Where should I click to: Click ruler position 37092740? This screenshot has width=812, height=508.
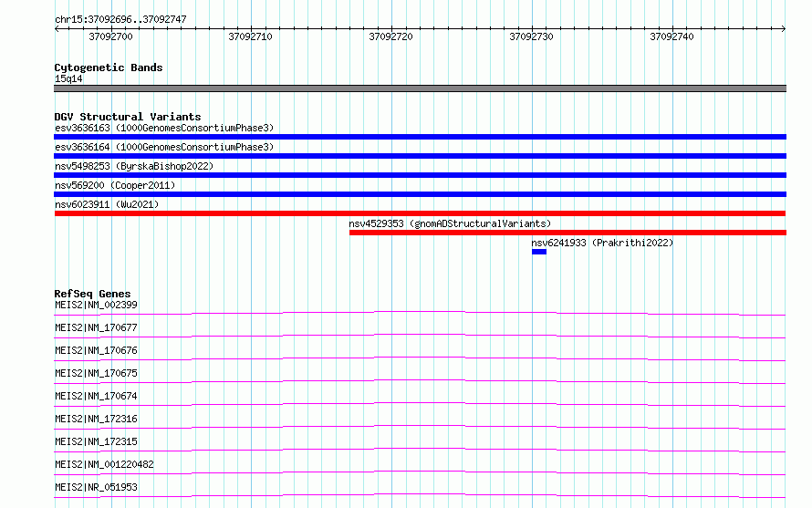click(671, 36)
